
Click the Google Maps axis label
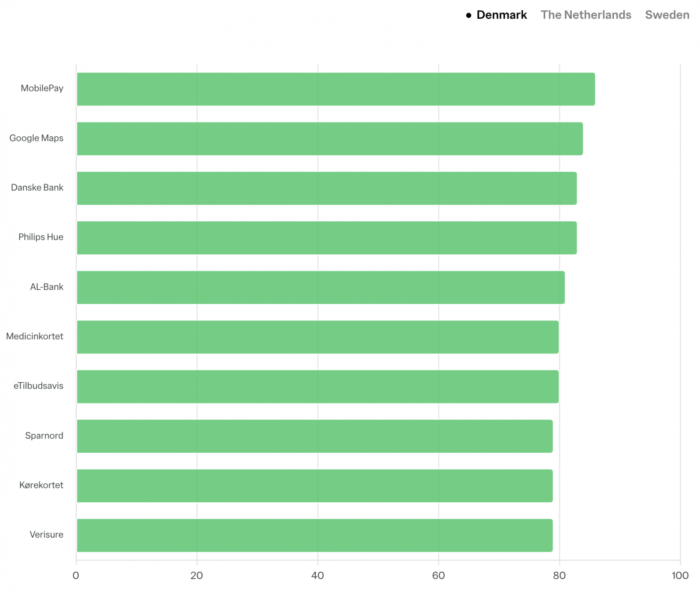pos(36,138)
